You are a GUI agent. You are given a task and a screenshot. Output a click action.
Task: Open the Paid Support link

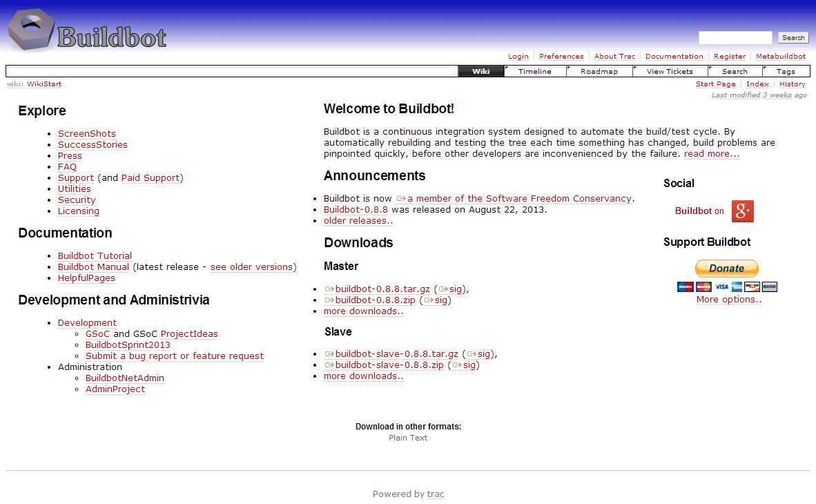tap(150, 177)
